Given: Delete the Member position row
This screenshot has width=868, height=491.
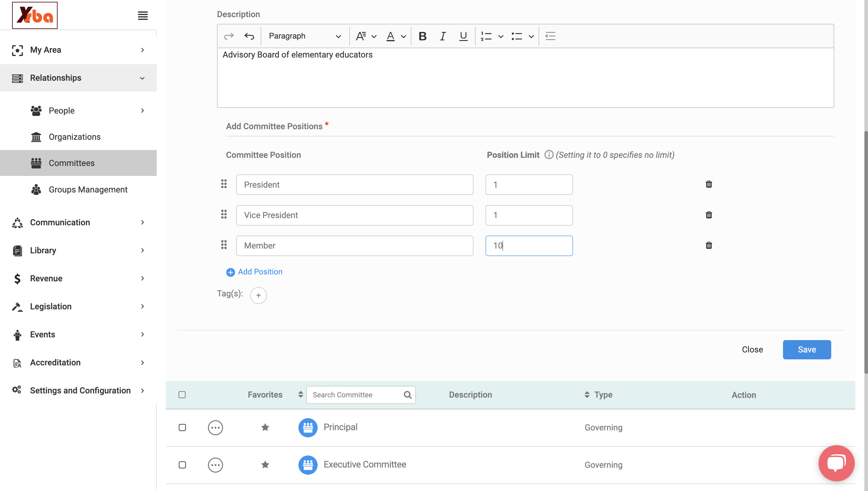Looking at the screenshot, I should point(709,245).
